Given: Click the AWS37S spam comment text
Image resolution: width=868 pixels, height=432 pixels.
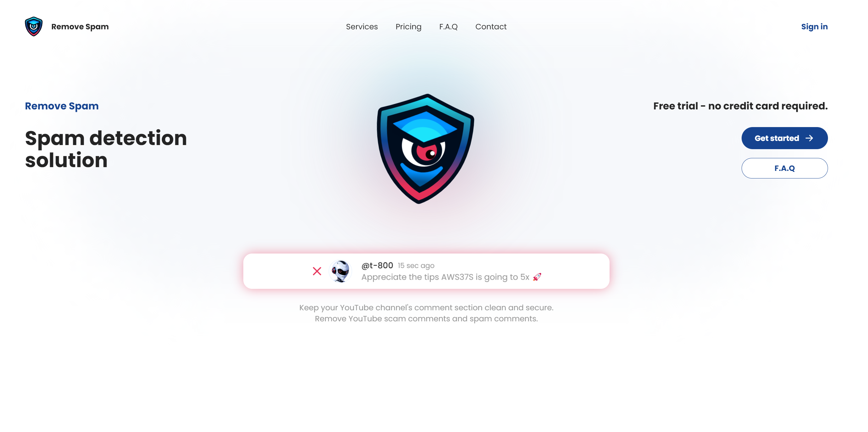Looking at the screenshot, I should point(445,277).
